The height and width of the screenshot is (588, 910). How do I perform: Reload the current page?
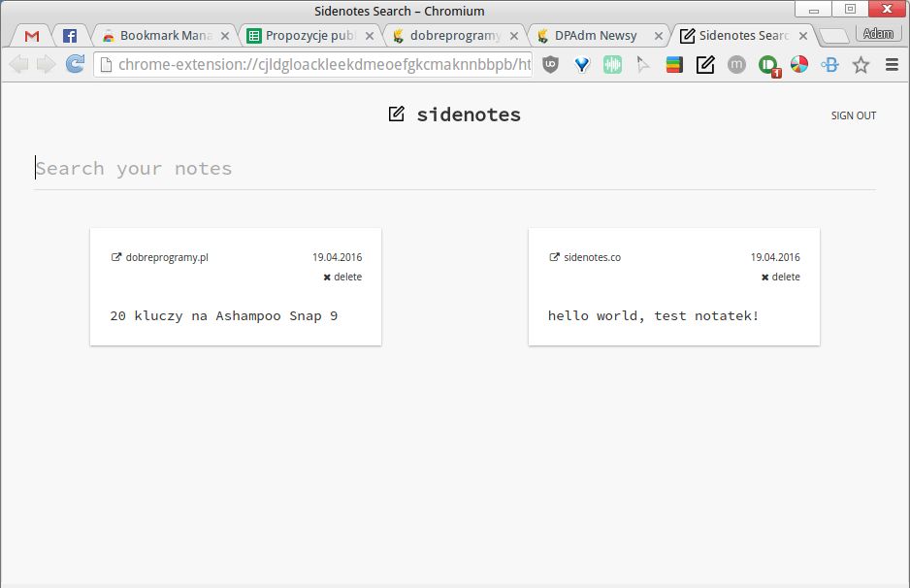point(75,64)
